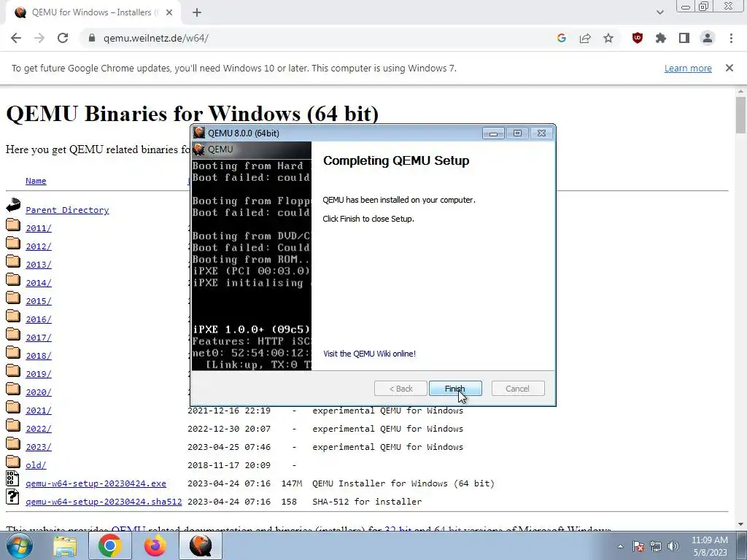Sort the listing by the Name column header
Viewport: 747px width, 560px height.
click(x=36, y=181)
